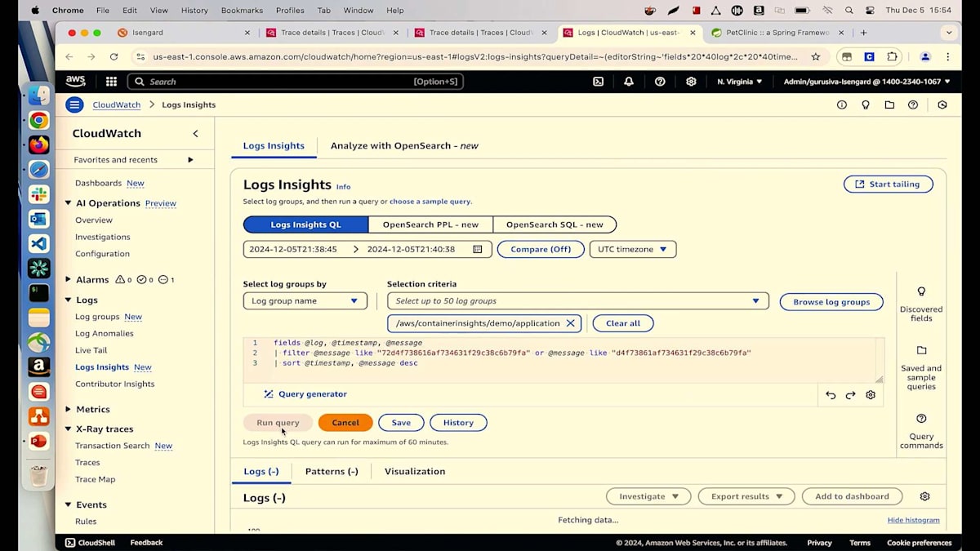Remove the /aws/containerinsights/demo/application log group chip
This screenshot has height=551, width=980.
(570, 323)
